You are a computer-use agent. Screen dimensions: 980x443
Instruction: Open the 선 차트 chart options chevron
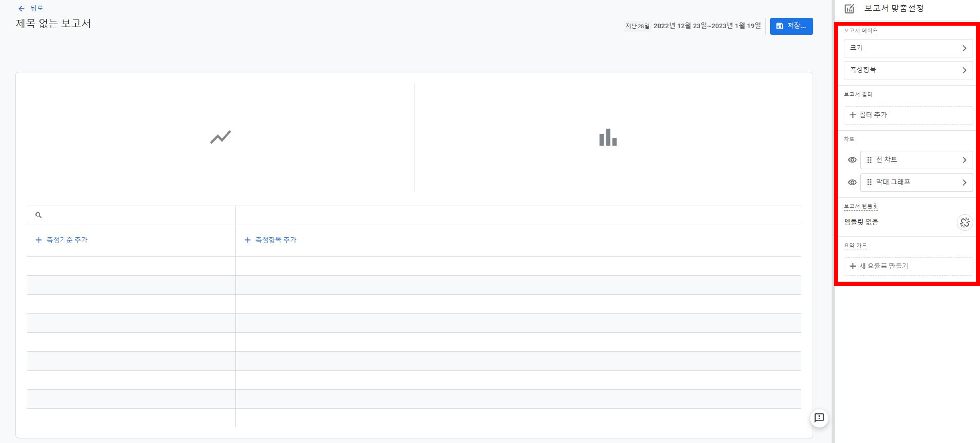click(x=964, y=160)
